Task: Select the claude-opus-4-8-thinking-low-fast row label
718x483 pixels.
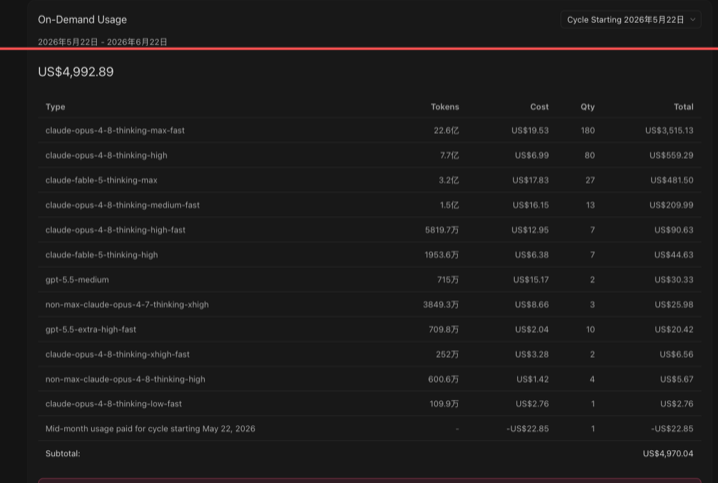Action: (x=114, y=404)
